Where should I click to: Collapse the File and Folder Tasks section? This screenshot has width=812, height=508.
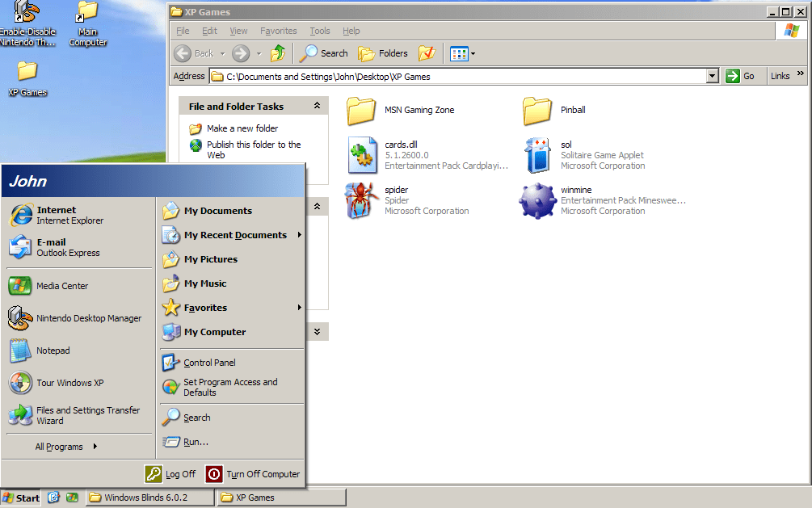point(318,105)
